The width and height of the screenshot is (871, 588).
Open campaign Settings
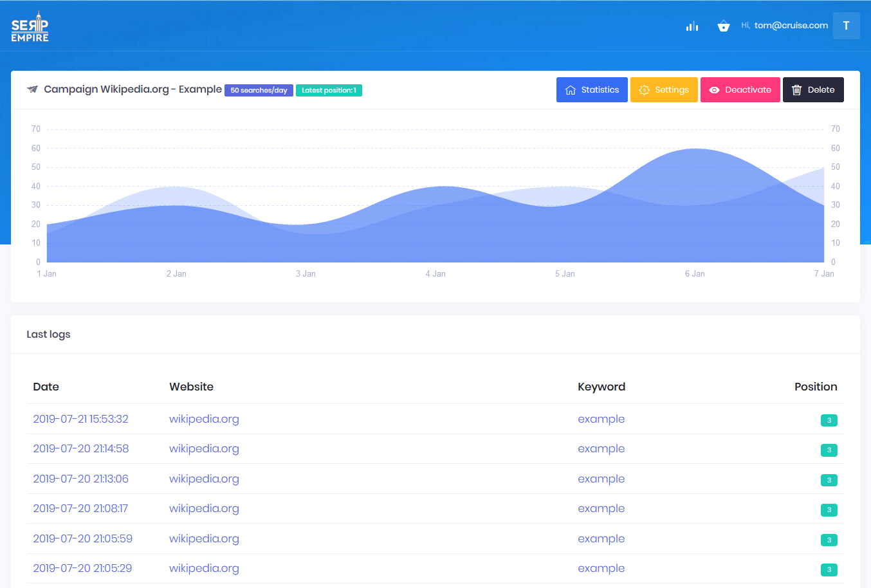tap(664, 90)
